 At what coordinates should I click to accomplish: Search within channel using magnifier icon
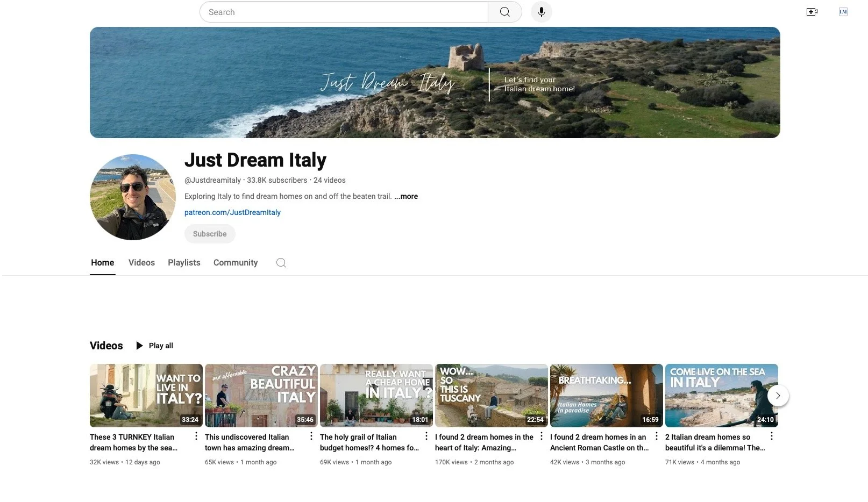[281, 263]
